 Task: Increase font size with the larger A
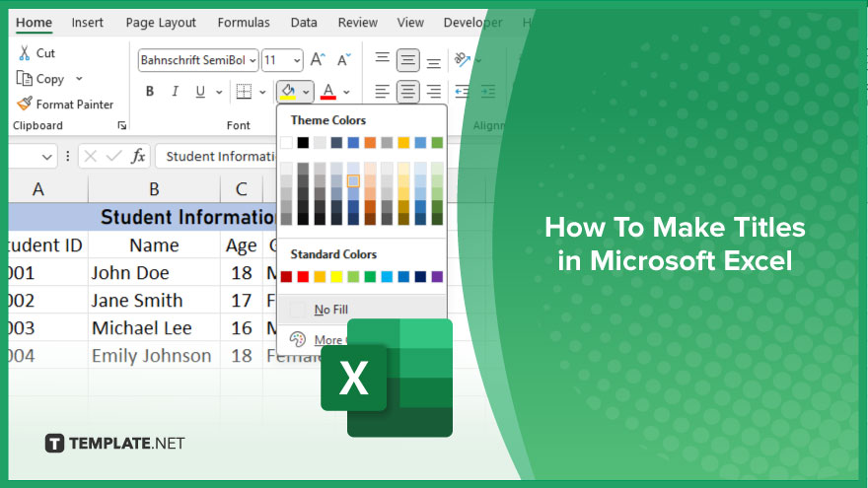click(x=318, y=60)
